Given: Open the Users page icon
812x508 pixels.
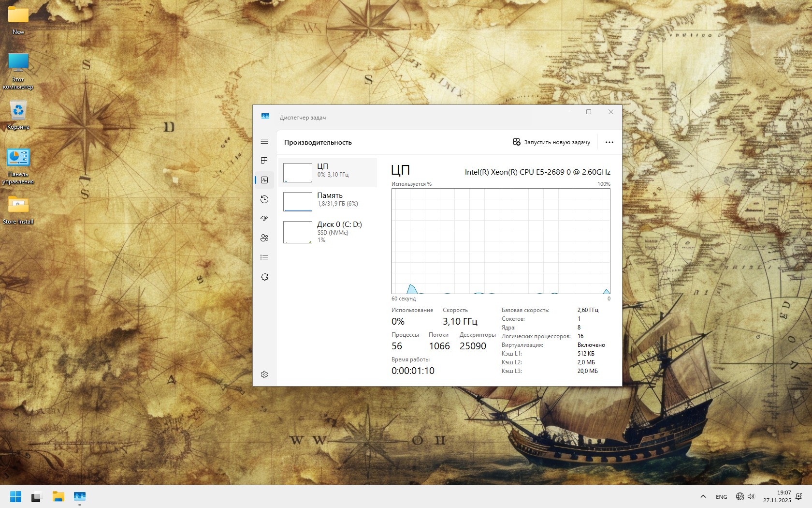Looking at the screenshot, I should 264,238.
